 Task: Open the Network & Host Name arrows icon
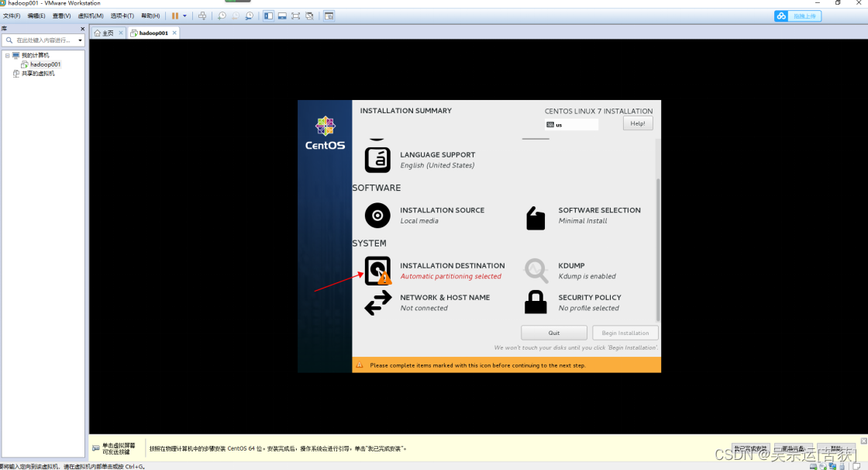pyautogui.click(x=378, y=302)
